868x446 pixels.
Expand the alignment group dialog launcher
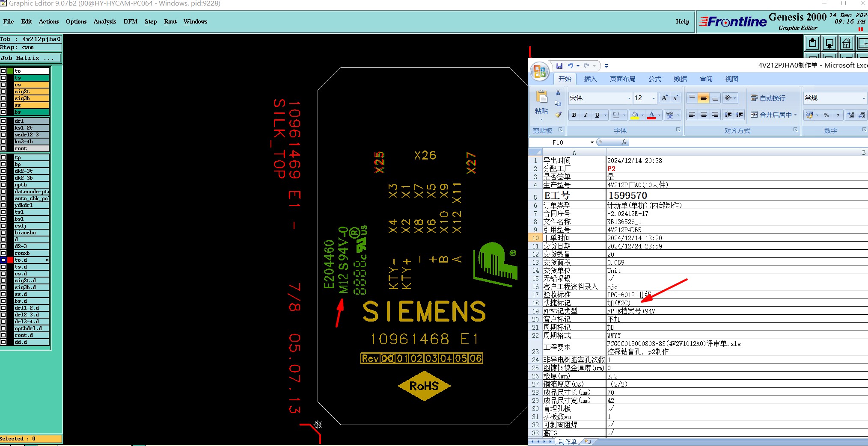click(x=796, y=130)
